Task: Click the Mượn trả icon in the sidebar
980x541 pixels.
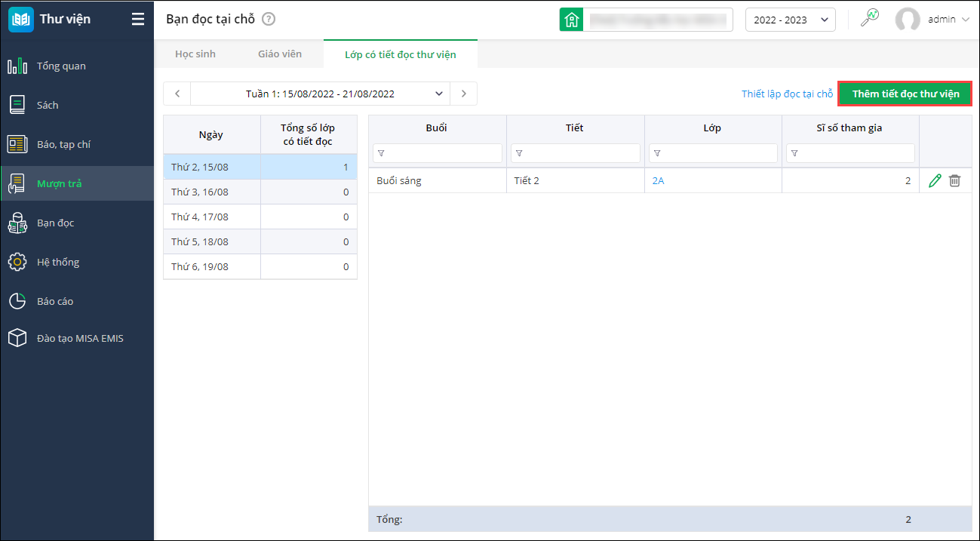Action: pyautogui.click(x=17, y=183)
